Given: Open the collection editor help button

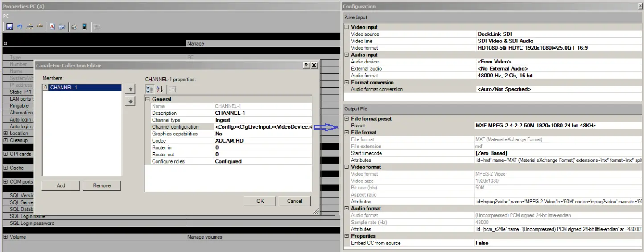Looking at the screenshot, I should coord(306,65).
